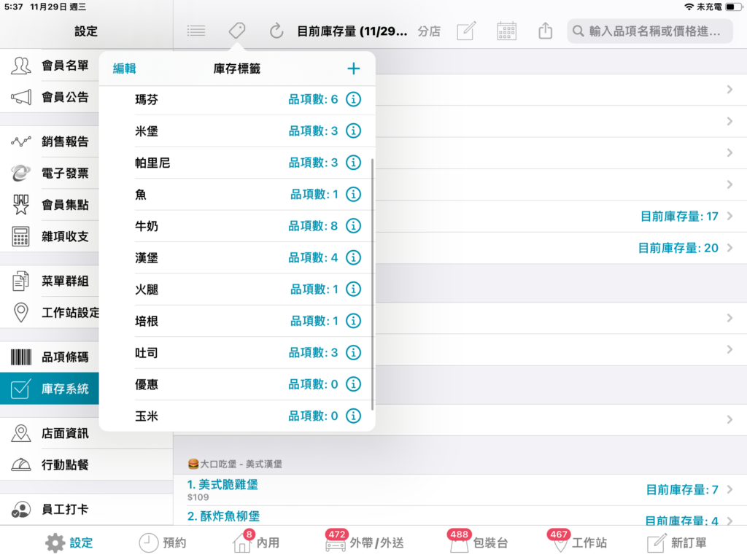Show info for 漢堡 tag

(353, 257)
